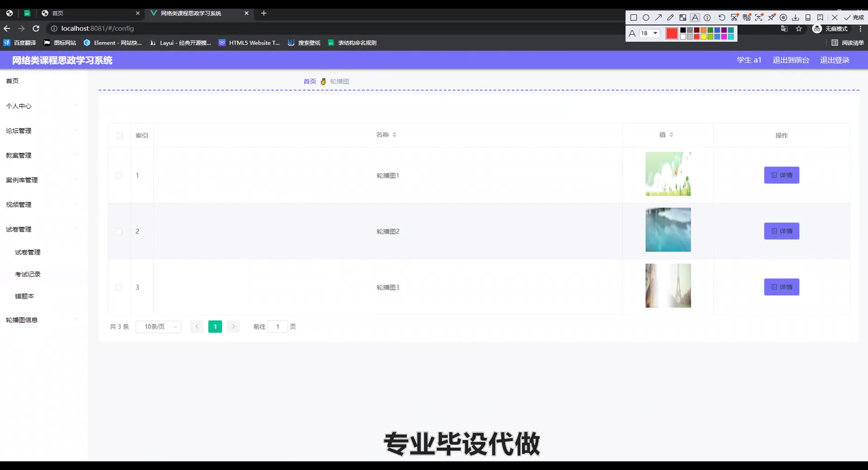868x470 pixels.
Task: Select the numbered marker tool
Action: click(707, 18)
